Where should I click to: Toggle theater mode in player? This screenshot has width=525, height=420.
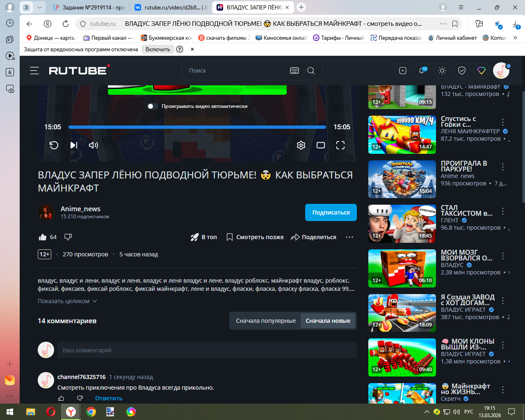coord(321,145)
